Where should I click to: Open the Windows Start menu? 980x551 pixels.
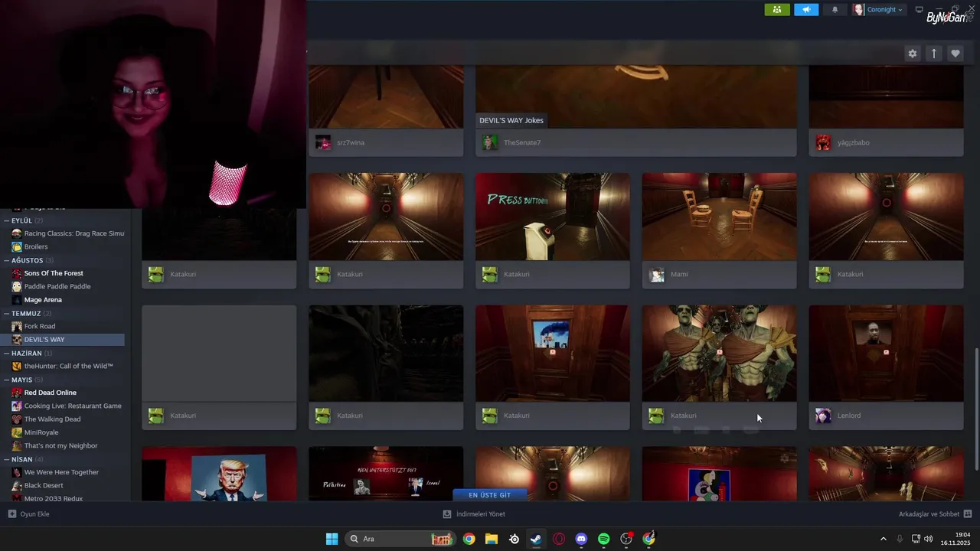tap(332, 539)
